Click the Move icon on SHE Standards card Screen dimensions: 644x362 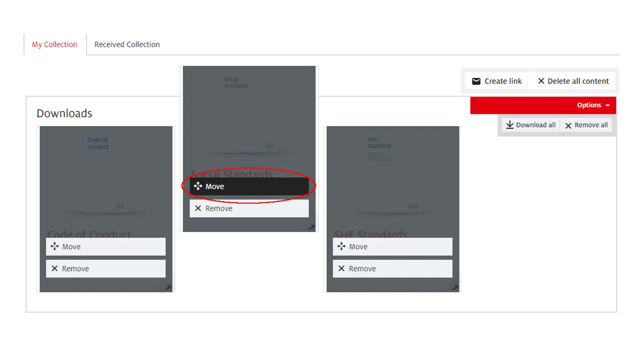tap(341, 246)
